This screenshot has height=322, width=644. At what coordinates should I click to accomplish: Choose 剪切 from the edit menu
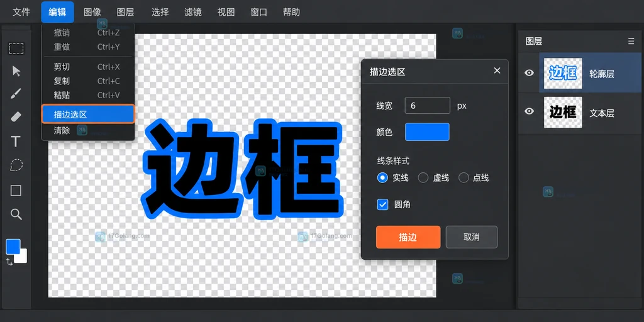[88, 67]
